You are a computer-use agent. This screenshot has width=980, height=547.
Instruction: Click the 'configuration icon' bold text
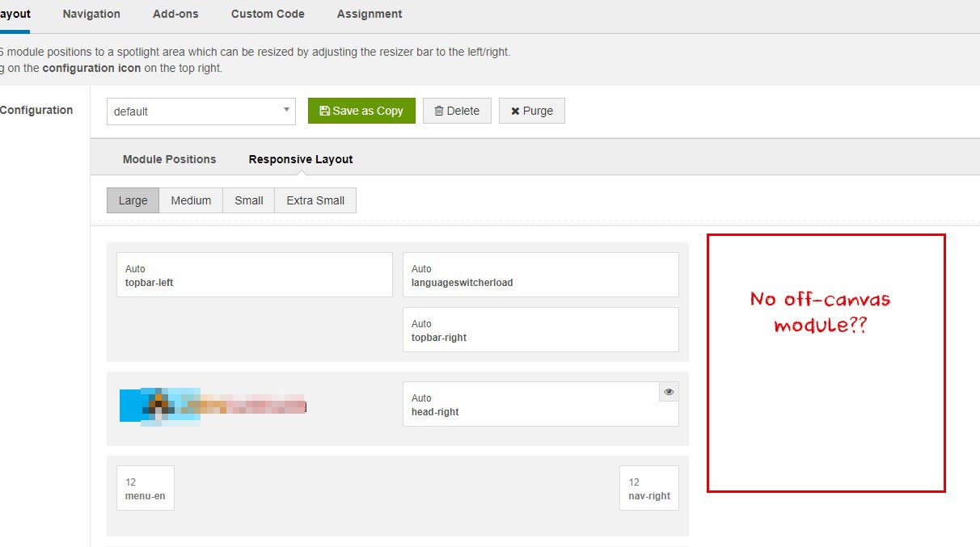91,68
